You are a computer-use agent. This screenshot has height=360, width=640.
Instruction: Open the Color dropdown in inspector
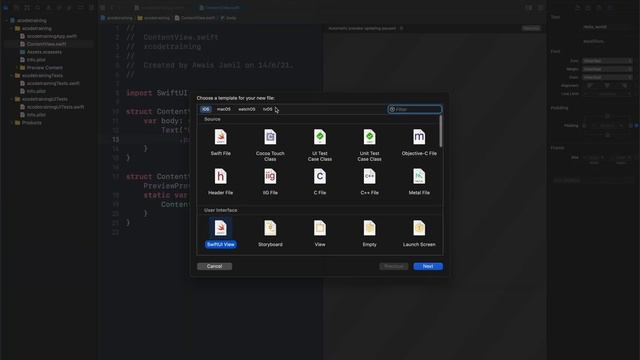pos(607,77)
